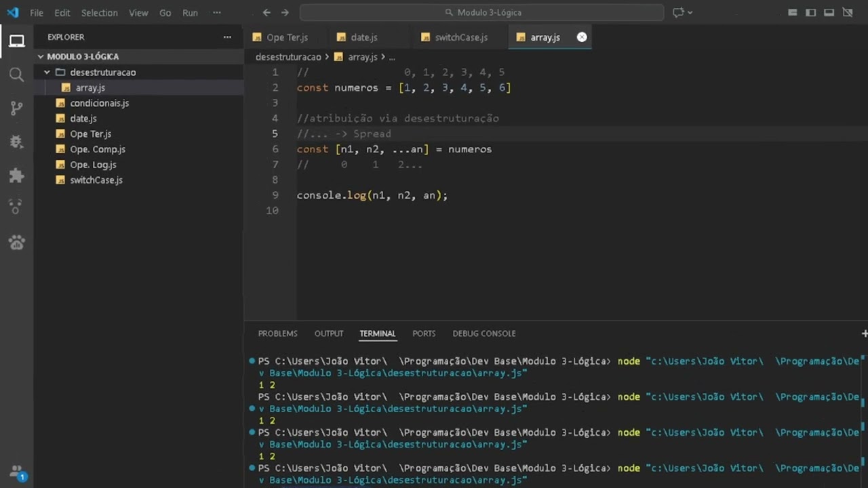
Task: Click code line 2 const numeros
Action: [403, 88]
